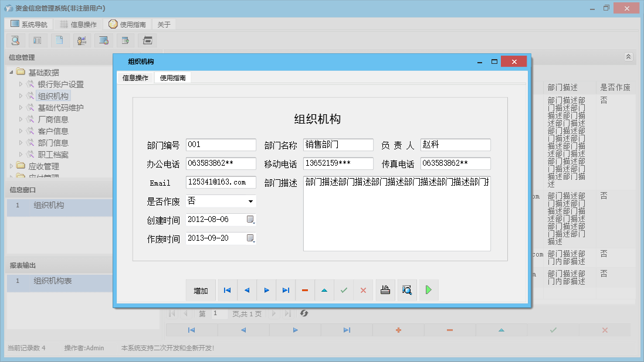Click inside the Email input field
Viewport: 644px width, 362px height.
tap(220, 182)
